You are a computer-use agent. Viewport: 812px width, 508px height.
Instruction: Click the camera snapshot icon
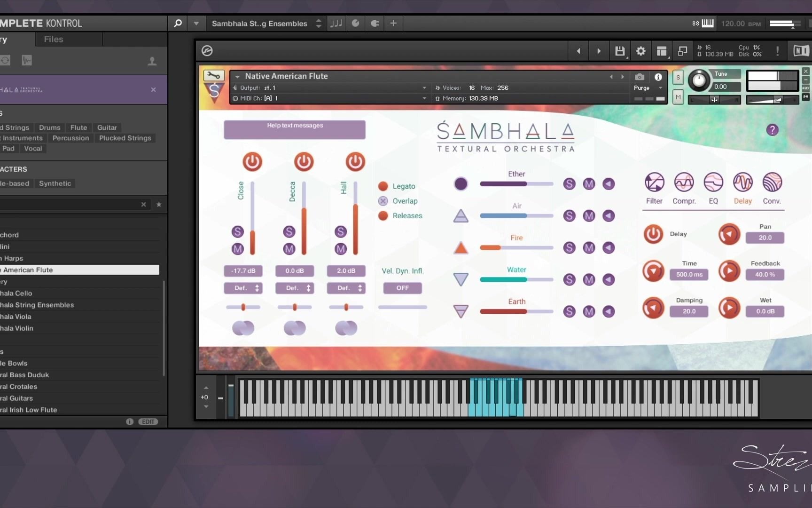click(640, 77)
